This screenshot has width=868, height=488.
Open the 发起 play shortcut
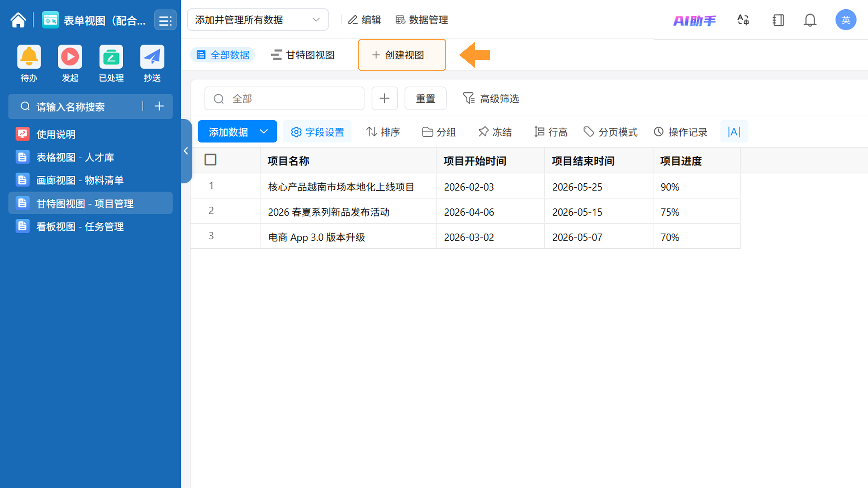click(x=70, y=57)
